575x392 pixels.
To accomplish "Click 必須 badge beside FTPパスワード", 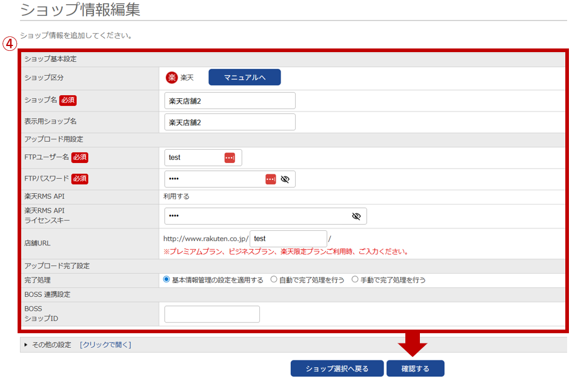I will [79, 179].
